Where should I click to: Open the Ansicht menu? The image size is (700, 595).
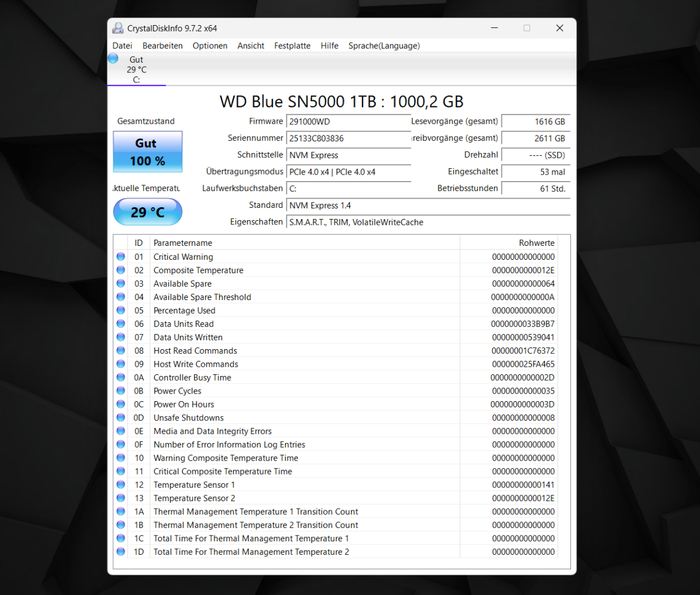pos(250,46)
